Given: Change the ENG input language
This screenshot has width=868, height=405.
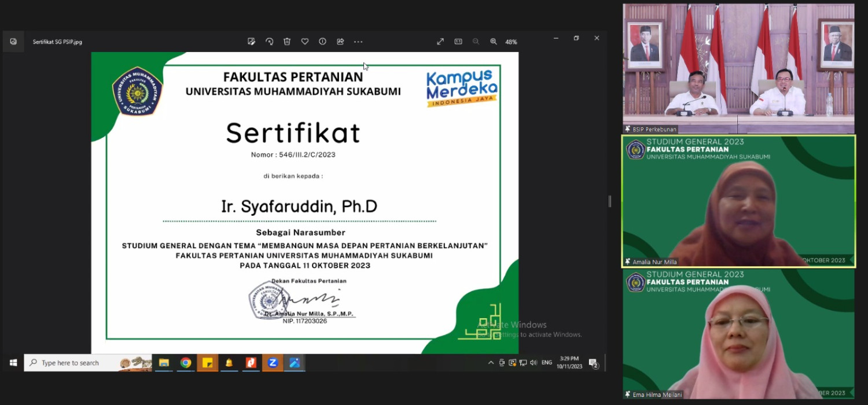Looking at the screenshot, I should tap(547, 363).
